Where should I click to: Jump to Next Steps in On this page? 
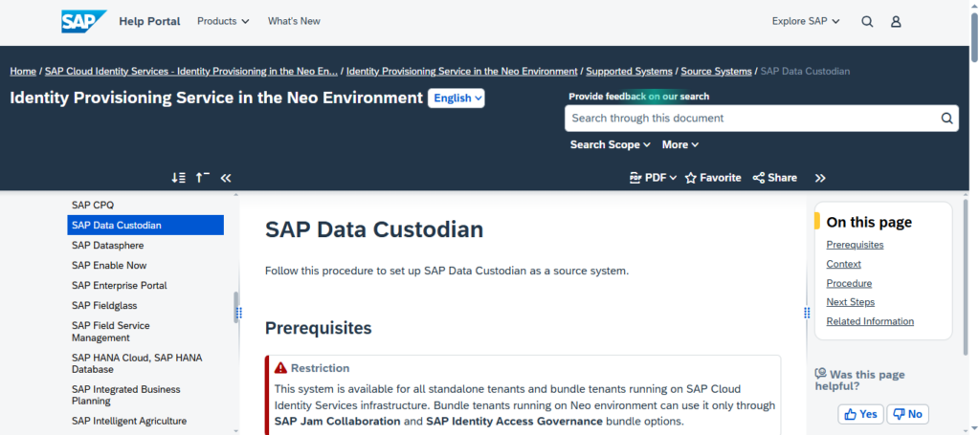point(850,302)
